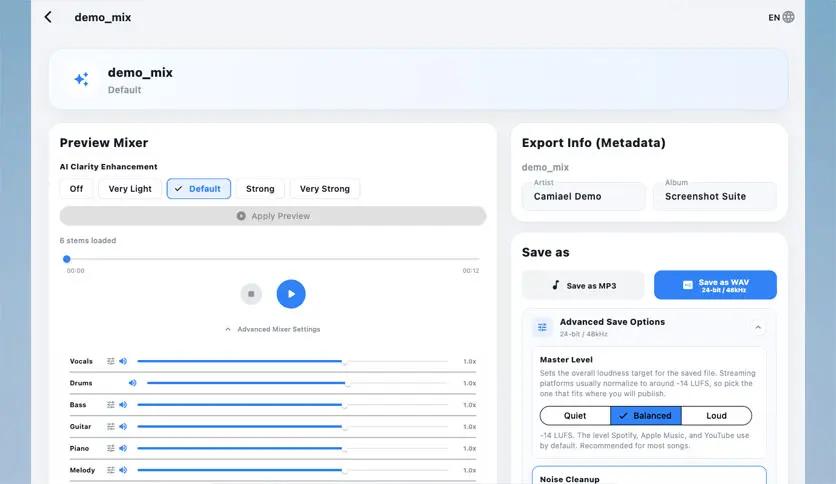The height and width of the screenshot is (484, 836).
Task: Open Bass stem settings sliders icon
Action: [110, 405]
